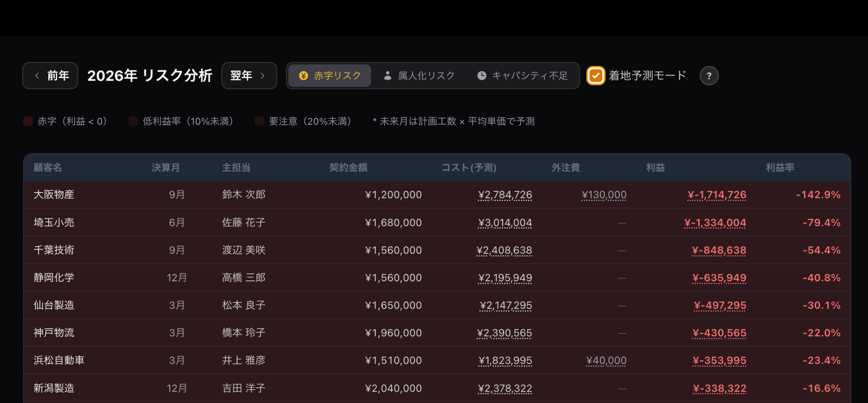Select the 千葉技術 customer name
The image size is (868, 403).
(54, 250)
